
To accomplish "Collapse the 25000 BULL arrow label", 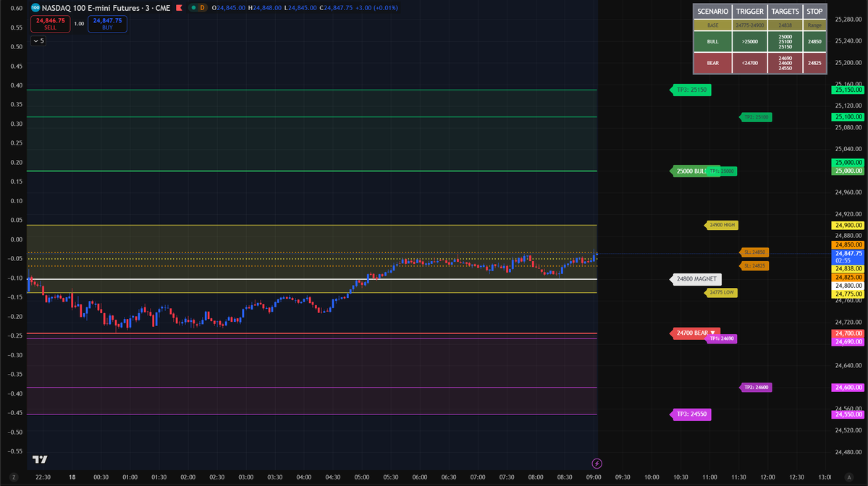I will point(693,171).
